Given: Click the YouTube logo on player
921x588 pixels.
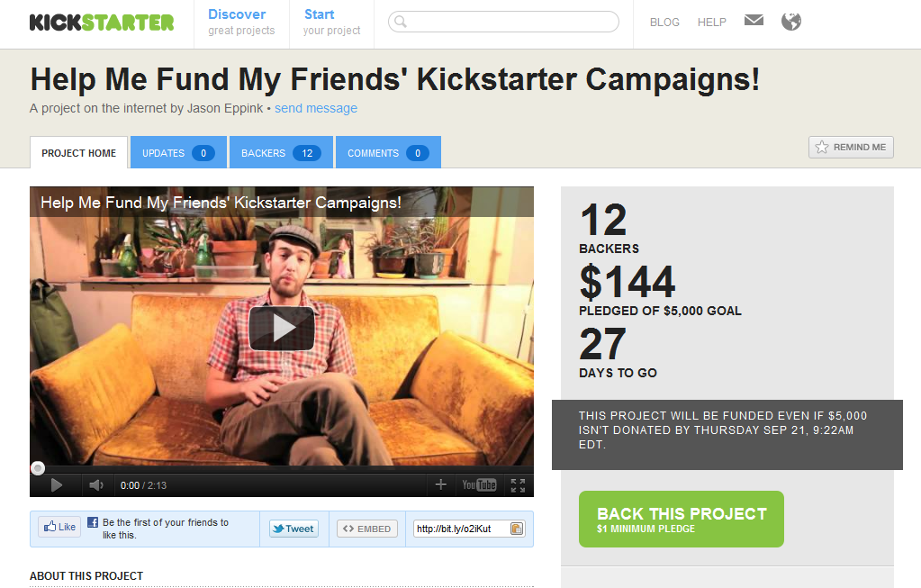Looking at the screenshot, I should 479,485.
